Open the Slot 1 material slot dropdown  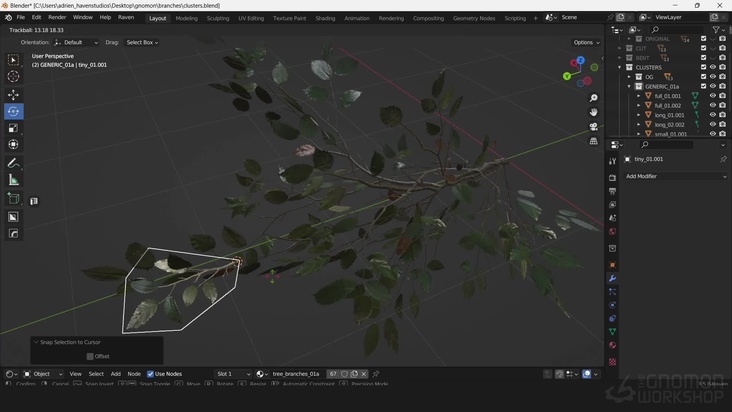pos(232,374)
